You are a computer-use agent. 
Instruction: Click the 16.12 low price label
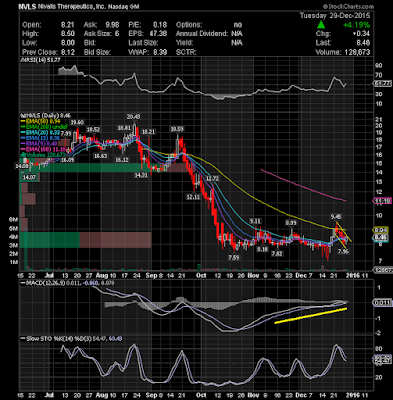(121, 160)
